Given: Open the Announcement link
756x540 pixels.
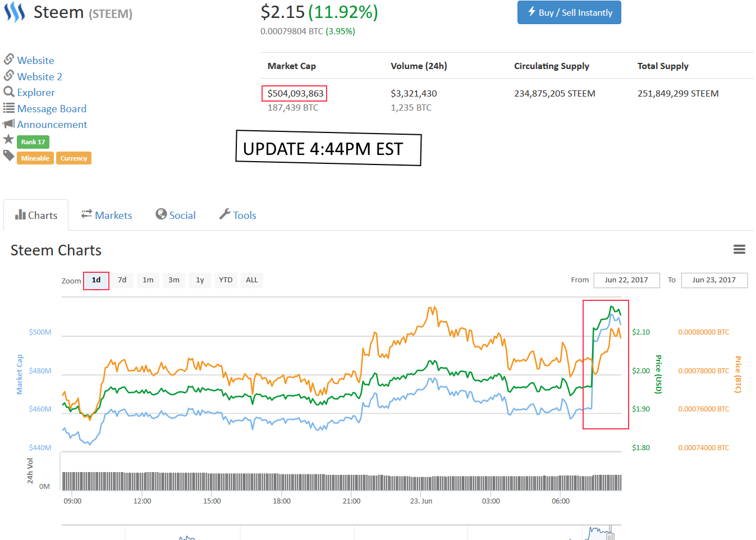Looking at the screenshot, I should pos(52,124).
